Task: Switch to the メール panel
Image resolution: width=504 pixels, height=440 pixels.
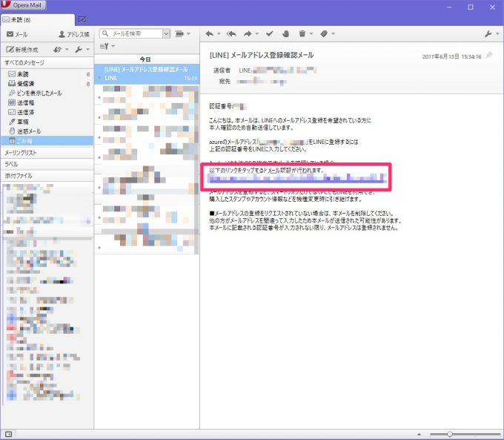Action: point(17,34)
